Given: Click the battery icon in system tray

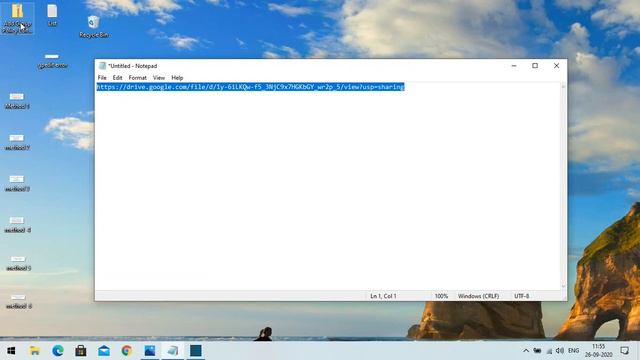Looking at the screenshot, I should pos(537,351).
